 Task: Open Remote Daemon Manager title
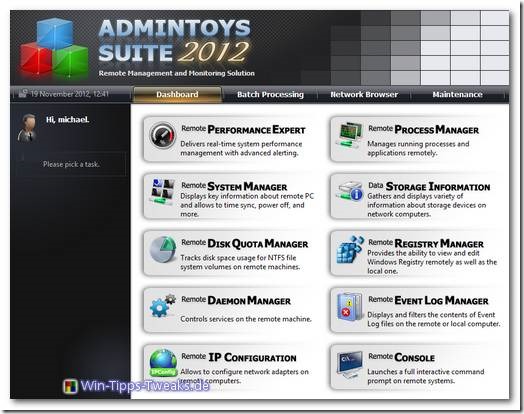pos(236,300)
